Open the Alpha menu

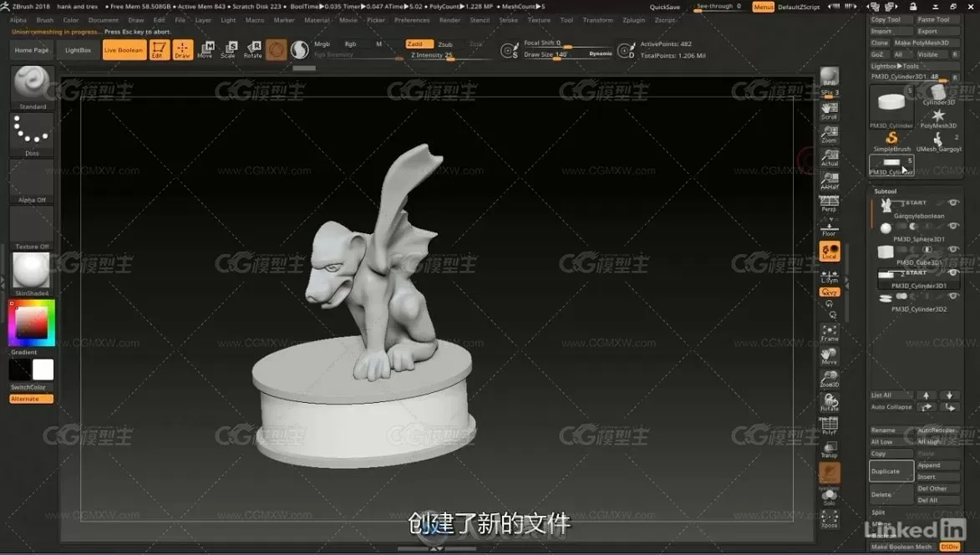tap(18, 20)
